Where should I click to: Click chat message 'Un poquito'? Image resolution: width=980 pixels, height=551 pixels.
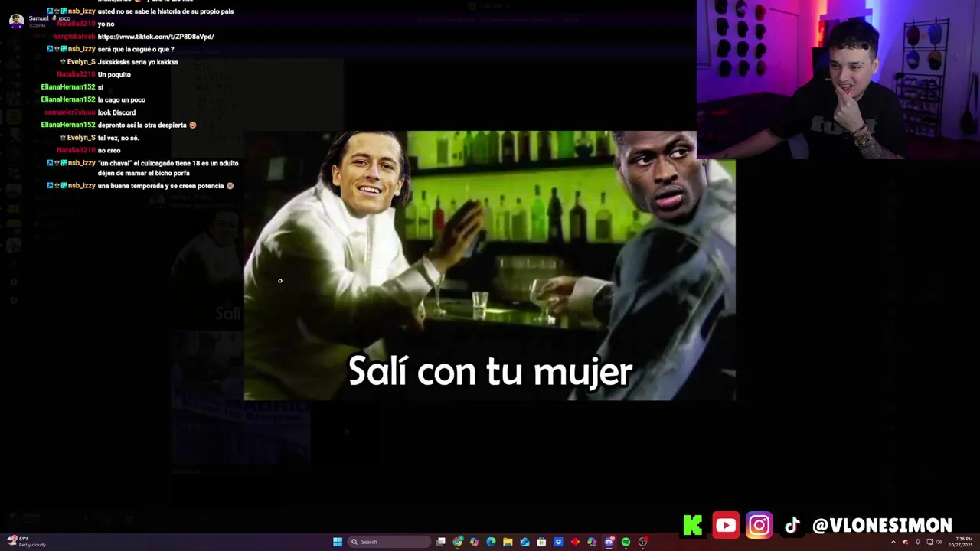(114, 74)
